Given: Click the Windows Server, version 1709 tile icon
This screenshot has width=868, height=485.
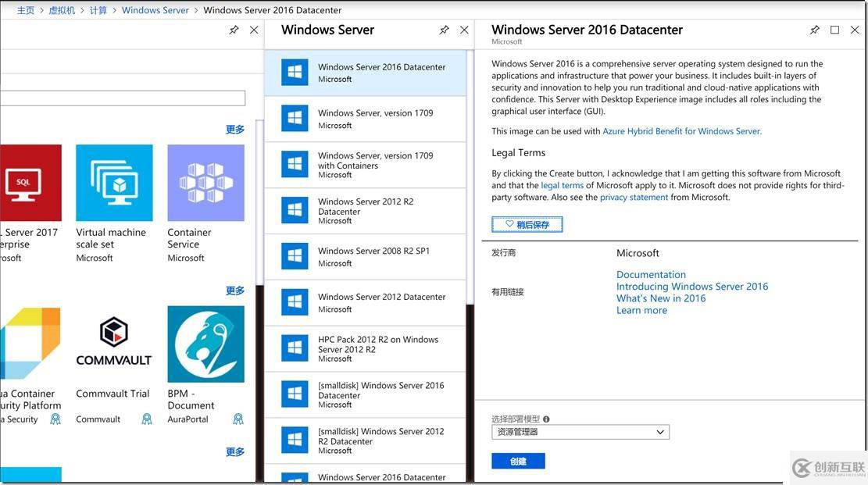Looking at the screenshot, I should tap(294, 118).
